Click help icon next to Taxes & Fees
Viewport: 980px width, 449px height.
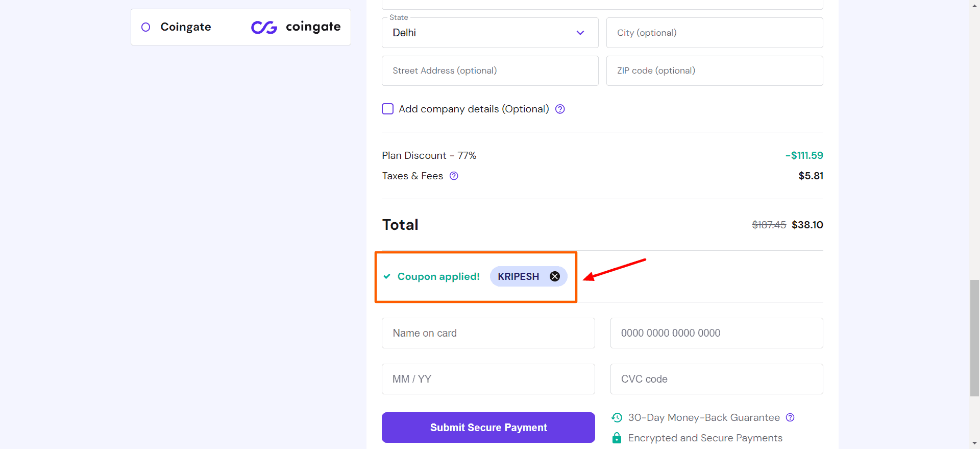pos(454,176)
